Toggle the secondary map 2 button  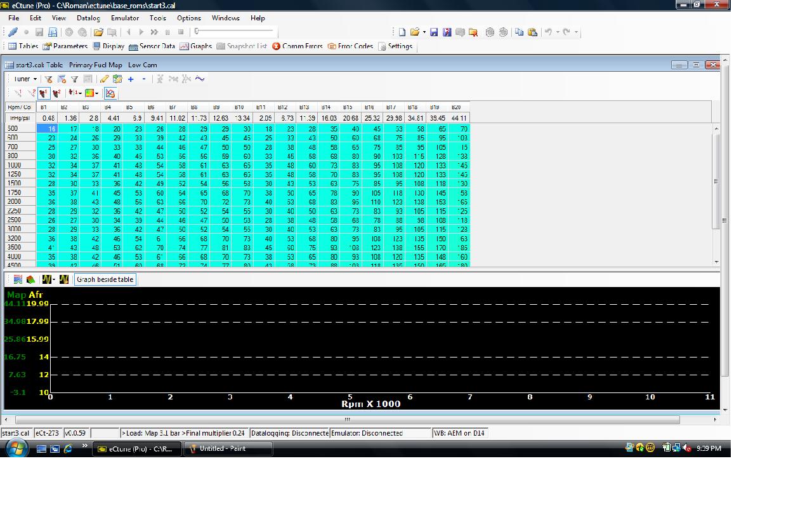pyautogui.click(x=56, y=93)
